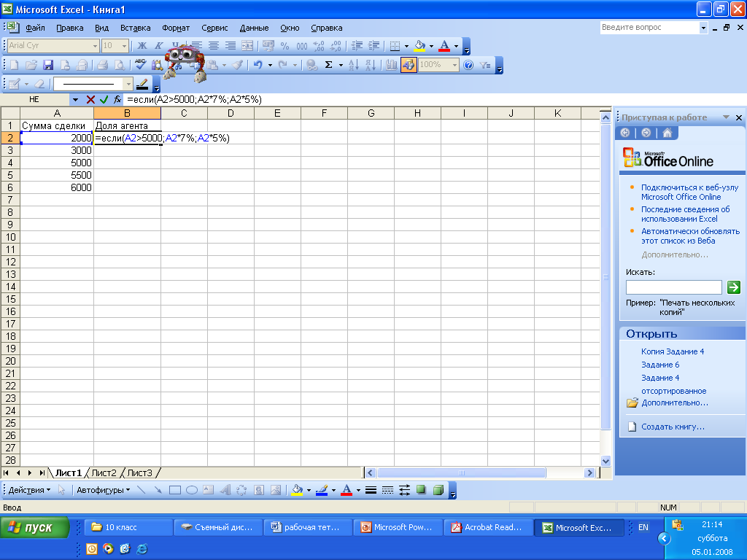This screenshot has width=747, height=560.
Task: Click the chart wizard icon
Action: point(392,65)
